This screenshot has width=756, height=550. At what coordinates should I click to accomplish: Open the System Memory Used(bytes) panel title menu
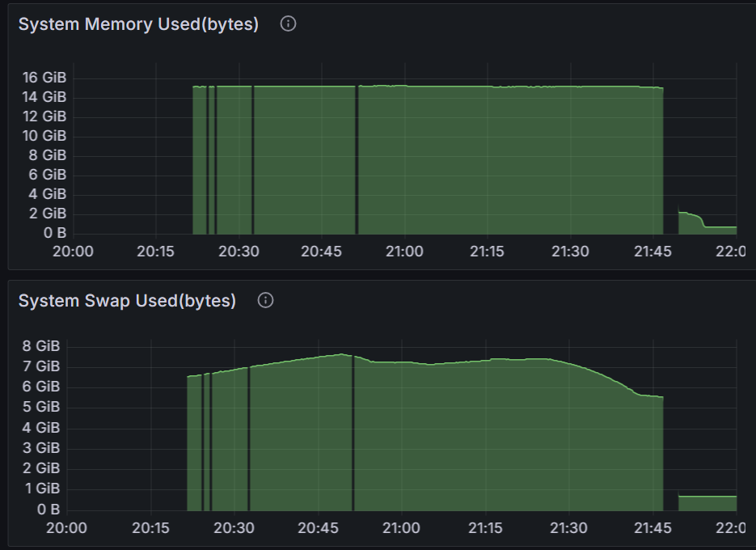click(138, 24)
